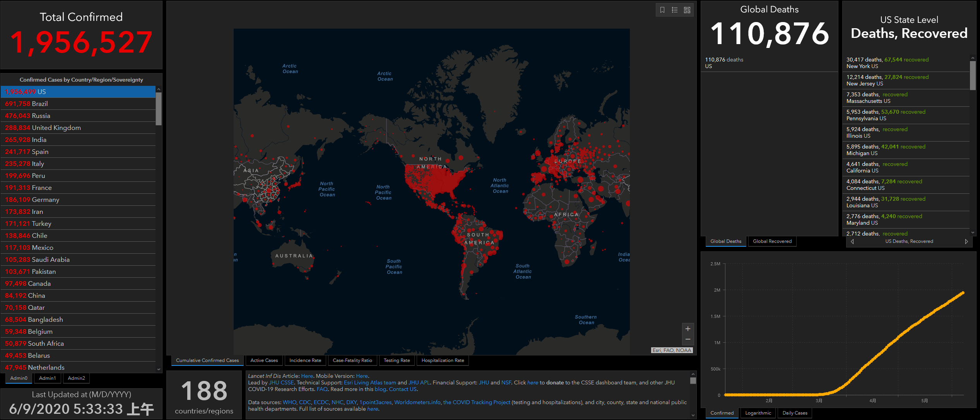The width and height of the screenshot is (980, 420).
Task: Open the map legend icon
Action: point(675,10)
